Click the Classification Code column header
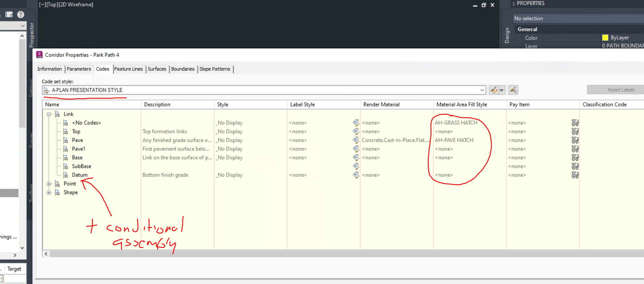The width and height of the screenshot is (644, 284). (612, 105)
